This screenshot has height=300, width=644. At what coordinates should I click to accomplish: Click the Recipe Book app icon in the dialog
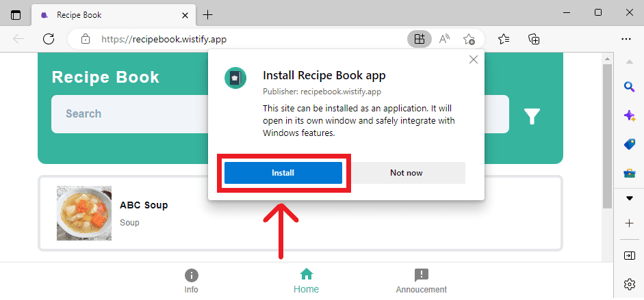click(x=235, y=78)
